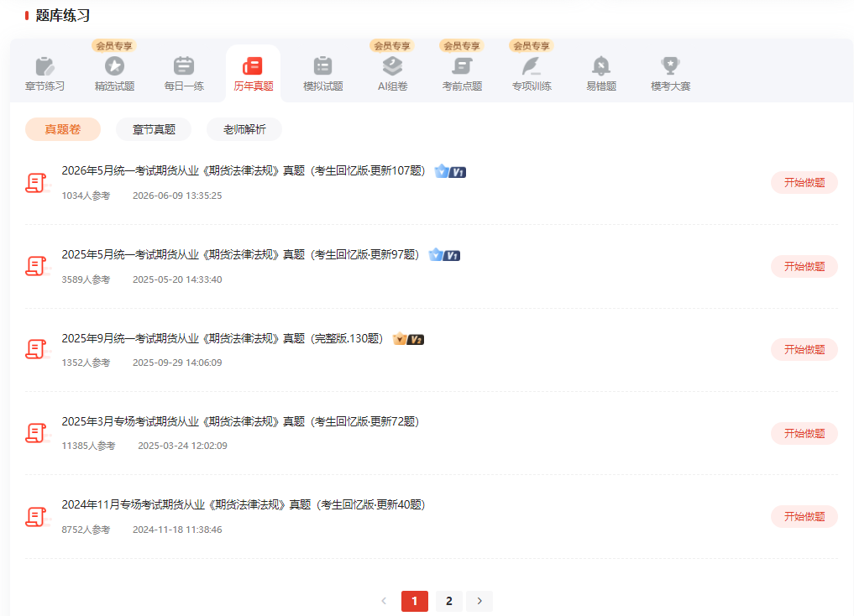The width and height of the screenshot is (854, 616).
Task: Open the 模考大赛 trophy icon
Action: point(670,66)
